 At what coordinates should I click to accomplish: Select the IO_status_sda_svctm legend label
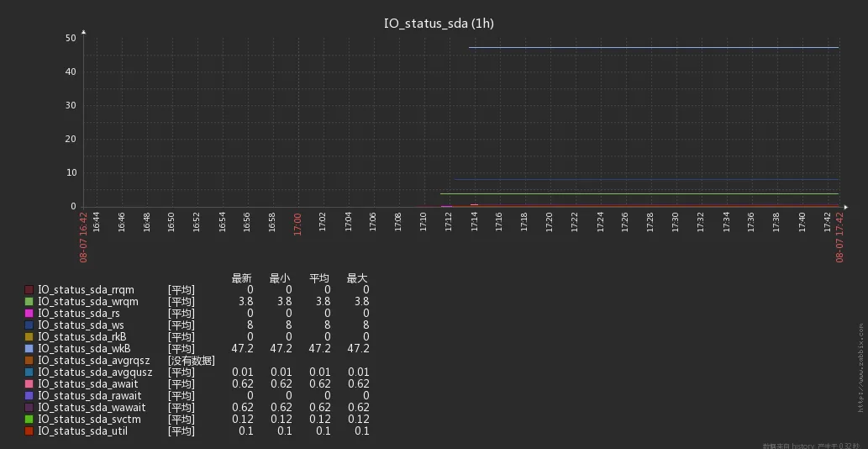[x=89, y=419]
